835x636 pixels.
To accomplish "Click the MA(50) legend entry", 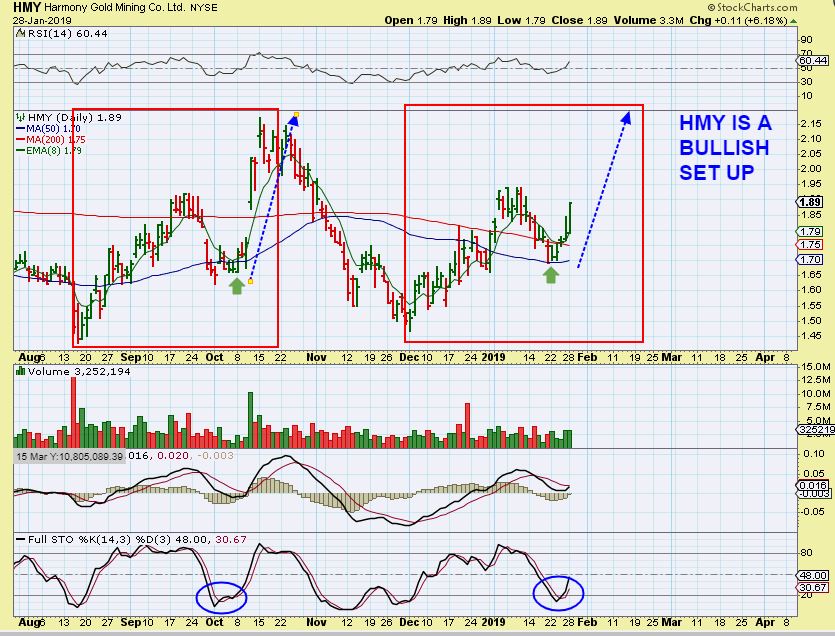I will pos(48,128).
